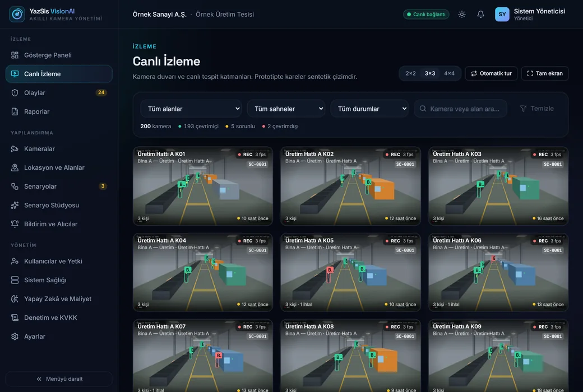The image size is (583, 392).
Task: Switch camera grid to 4×4 layout
Action: point(449,73)
